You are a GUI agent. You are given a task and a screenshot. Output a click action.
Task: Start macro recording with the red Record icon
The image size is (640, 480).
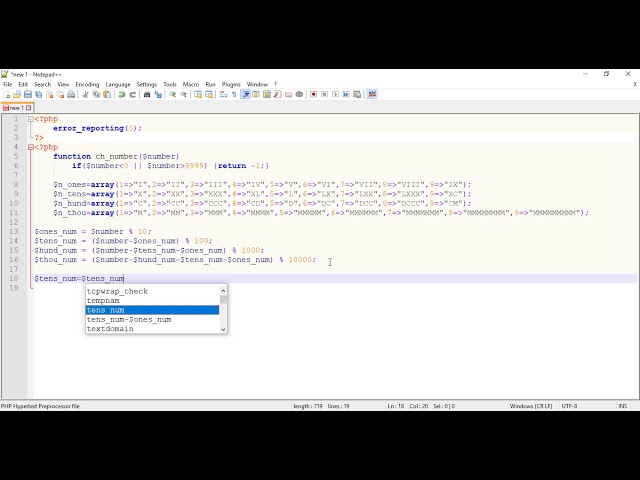[313, 94]
